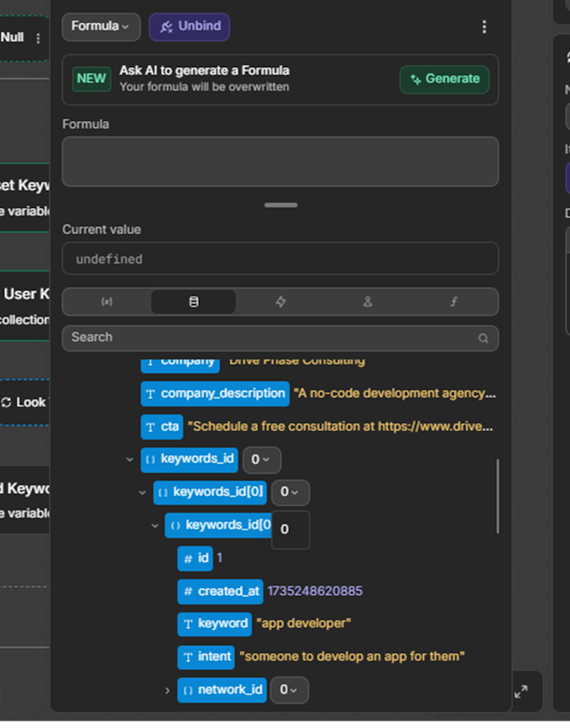
Task: Click Unbind to remove the formula binding
Action: click(189, 26)
